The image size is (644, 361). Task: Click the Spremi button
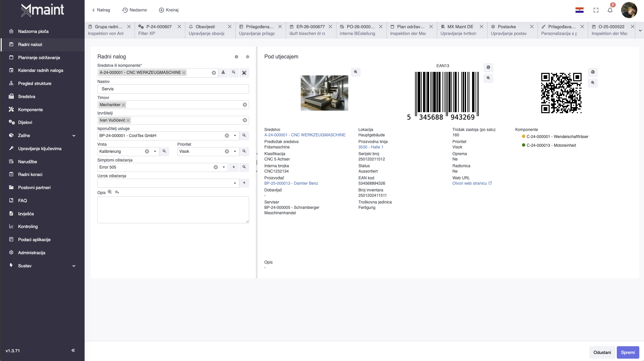click(x=628, y=352)
